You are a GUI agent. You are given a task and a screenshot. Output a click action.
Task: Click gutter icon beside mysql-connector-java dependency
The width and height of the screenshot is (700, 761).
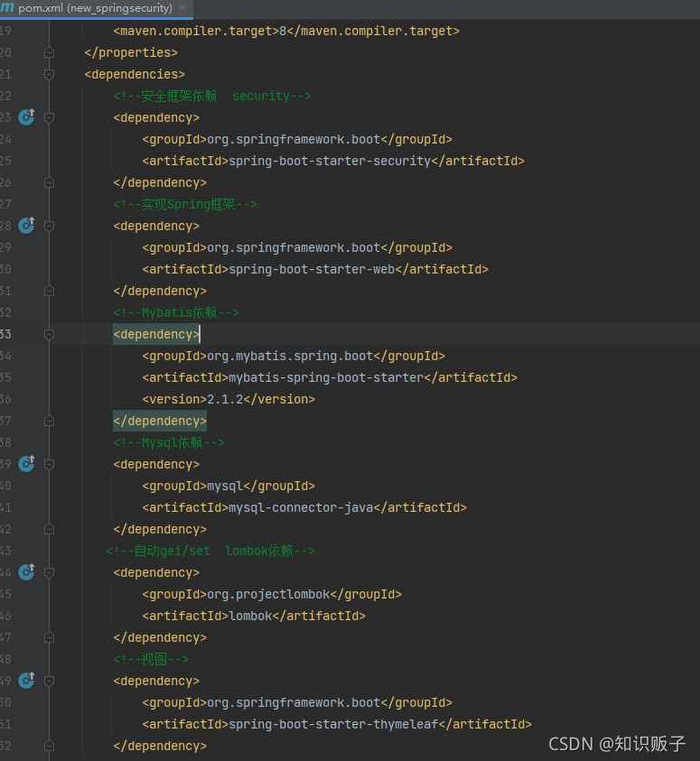pos(27,463)
